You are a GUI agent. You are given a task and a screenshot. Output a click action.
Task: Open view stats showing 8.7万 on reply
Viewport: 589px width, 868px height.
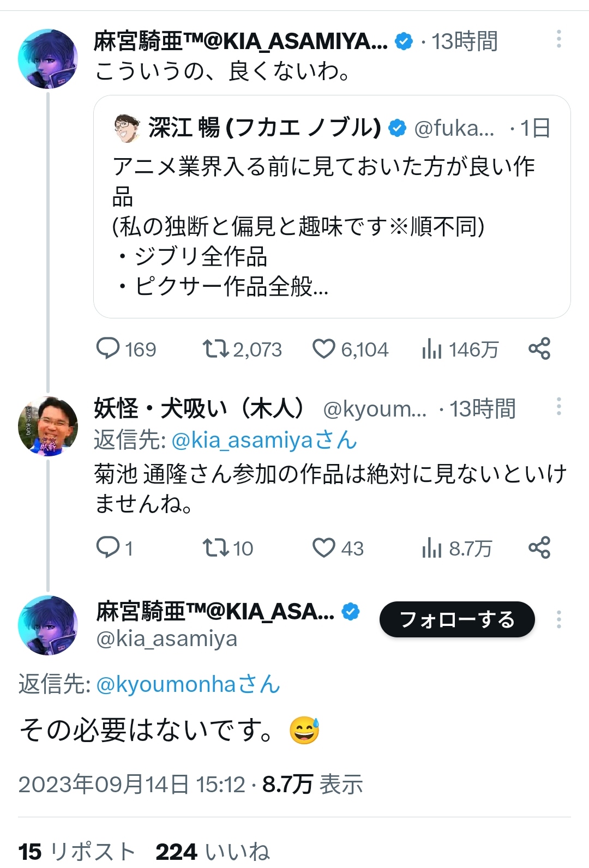431,548
